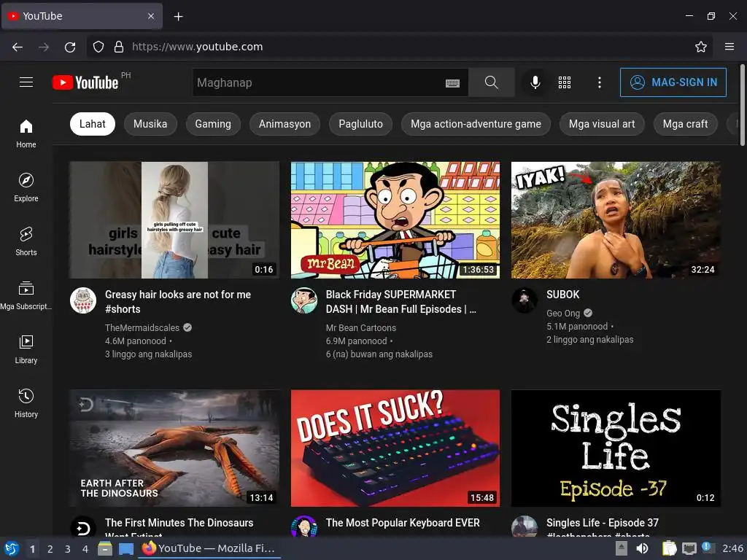View site info via the padlock icon
747x560 pixels.
tap(119, 47)
